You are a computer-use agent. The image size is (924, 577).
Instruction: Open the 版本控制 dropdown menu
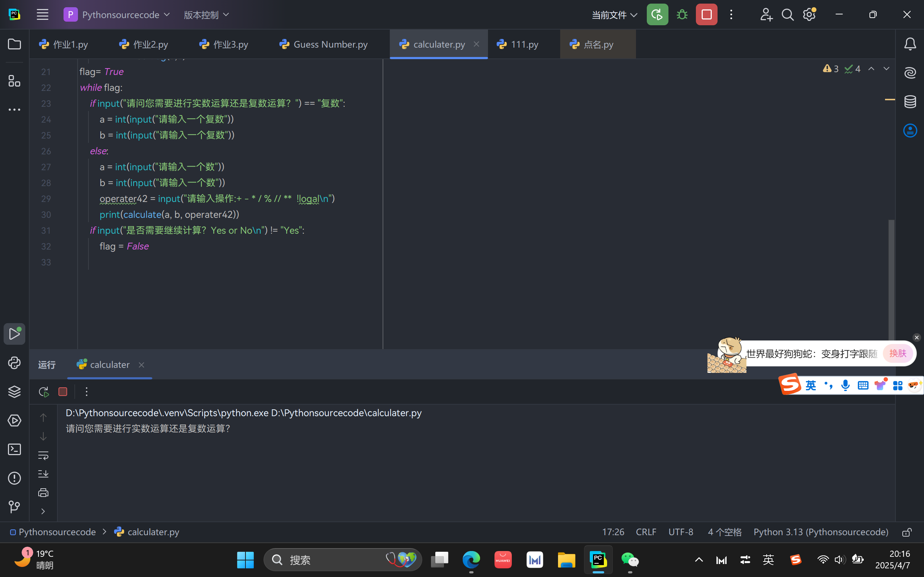[206, 15]
